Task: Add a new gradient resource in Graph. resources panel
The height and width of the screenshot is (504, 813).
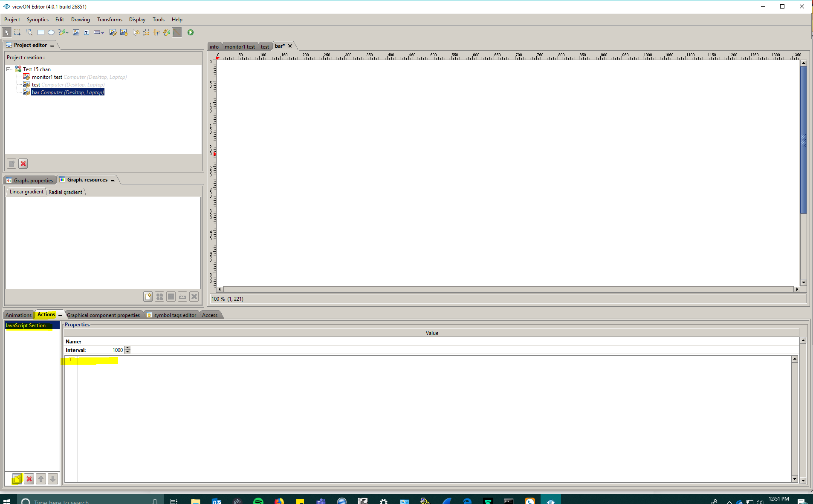Action: (148, 297)
